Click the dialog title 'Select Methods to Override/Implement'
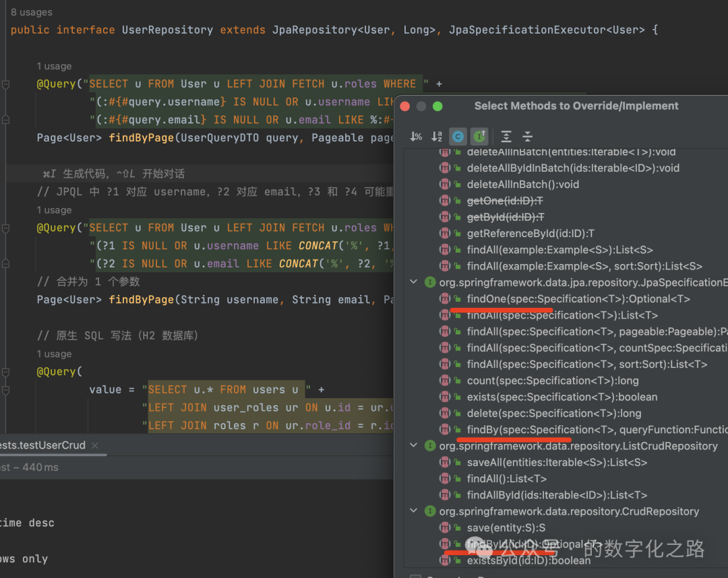The width and height of the screenshot is (728, 578). [x=576, y=106]
